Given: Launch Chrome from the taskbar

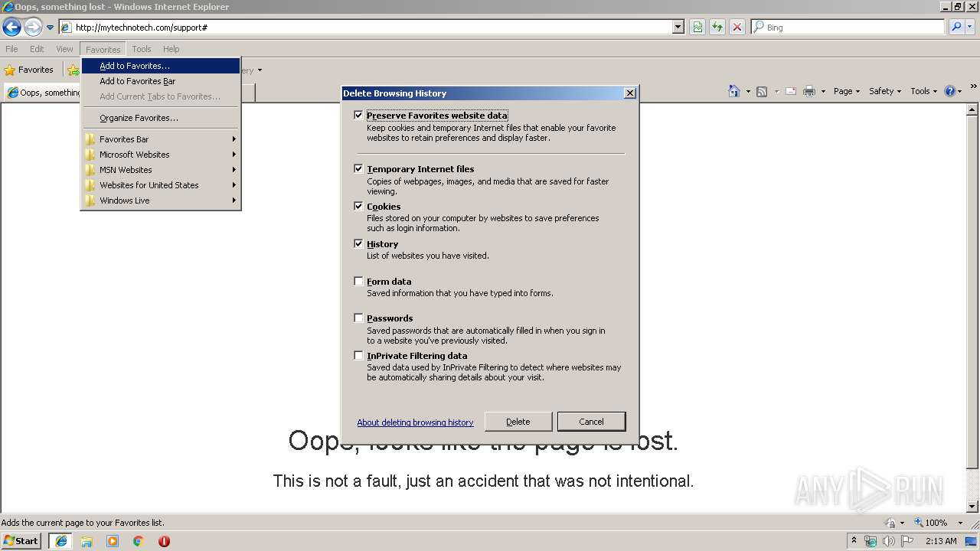Looking at the screenshot, I should pyautogui.click(x=139, y=541).
